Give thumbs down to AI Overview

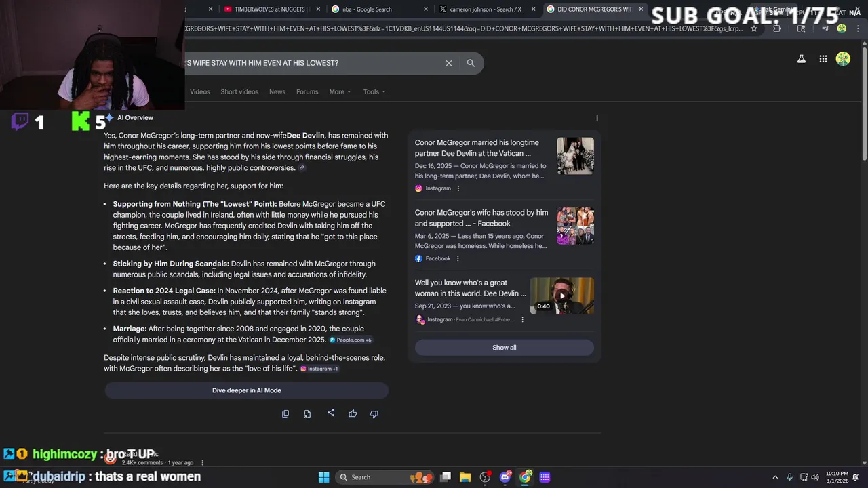374,413
